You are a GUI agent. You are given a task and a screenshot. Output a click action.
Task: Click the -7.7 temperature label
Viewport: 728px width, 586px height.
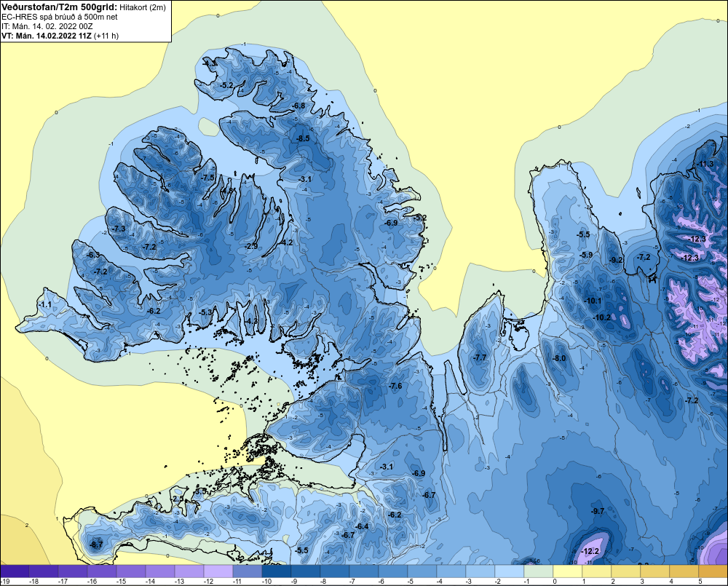tap(480, 357)
